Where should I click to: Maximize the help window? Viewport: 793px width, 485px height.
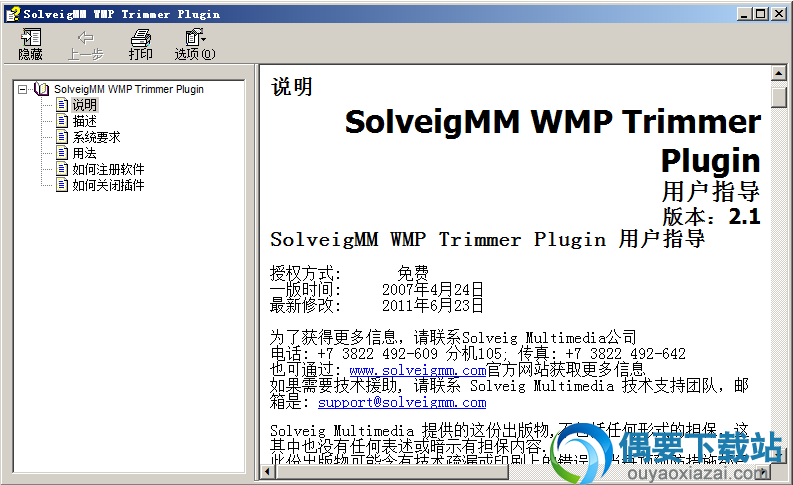click(x=760, y=14)
